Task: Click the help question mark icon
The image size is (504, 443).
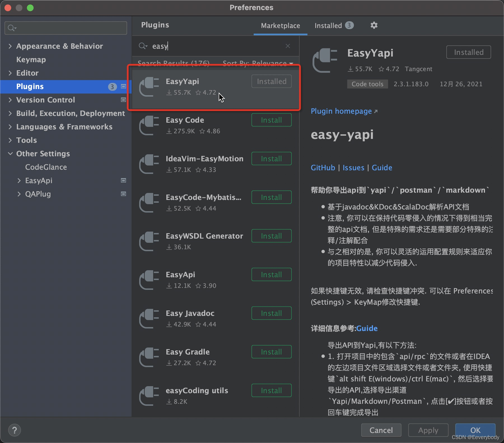Action: click(15, 430)
